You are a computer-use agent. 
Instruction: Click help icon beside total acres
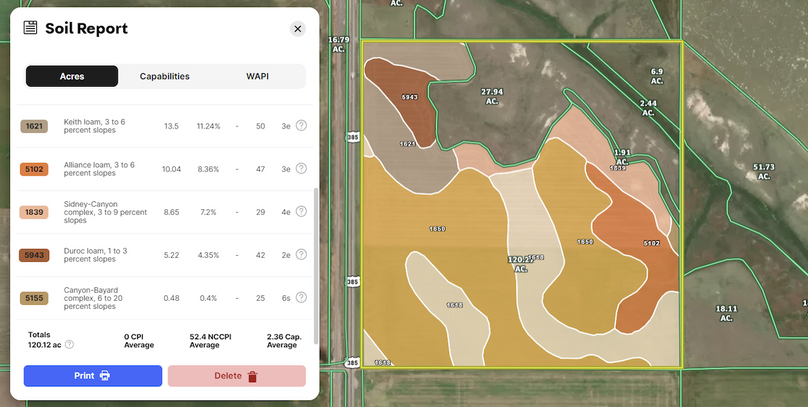69,345
